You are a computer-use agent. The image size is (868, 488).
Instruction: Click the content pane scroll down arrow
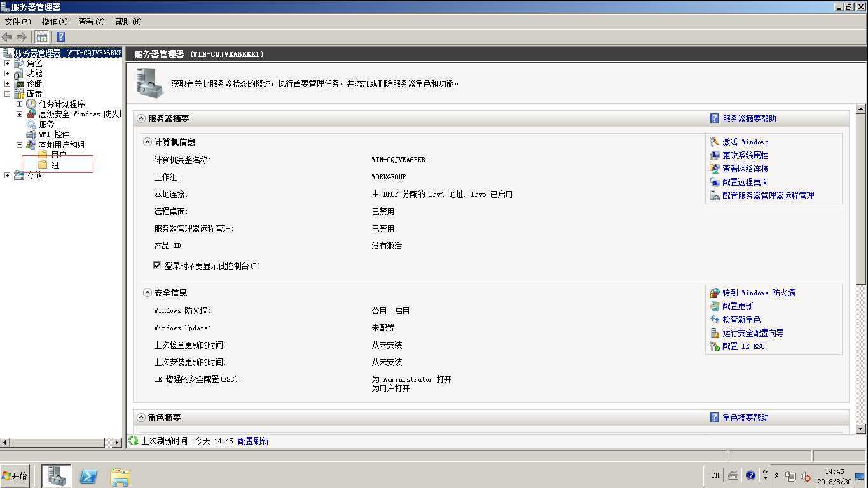pyautogui.click(x=862, y=429)
